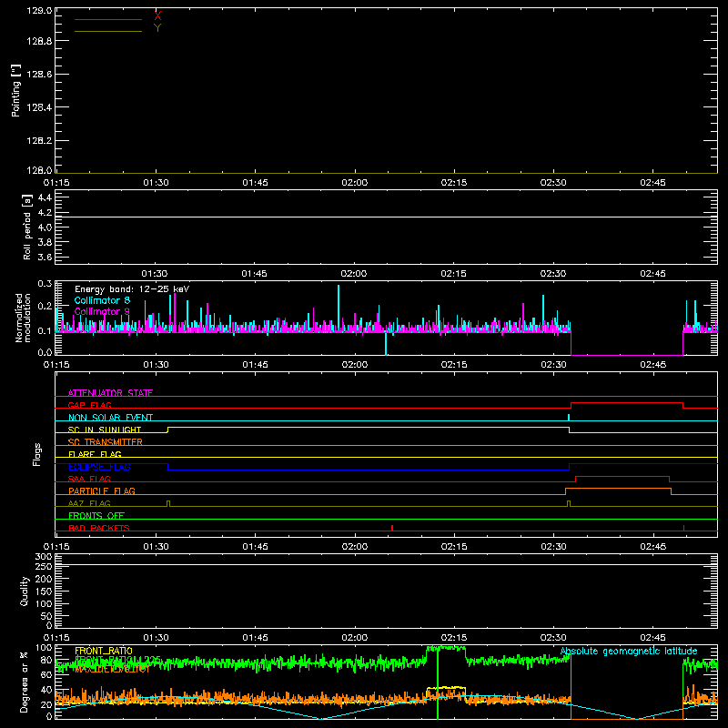Select the red "X" legend label

(x=157, y=16)
